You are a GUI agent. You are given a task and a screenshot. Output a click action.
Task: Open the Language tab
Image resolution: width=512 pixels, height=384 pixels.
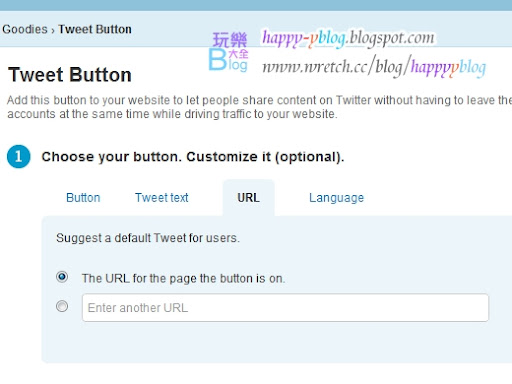click(x=336, y=198)
